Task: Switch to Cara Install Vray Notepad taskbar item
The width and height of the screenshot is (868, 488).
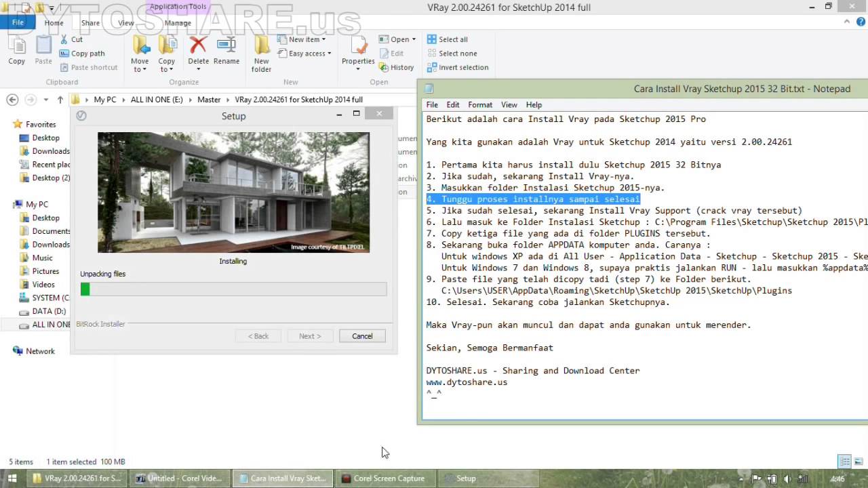Action: click(283, 478)
